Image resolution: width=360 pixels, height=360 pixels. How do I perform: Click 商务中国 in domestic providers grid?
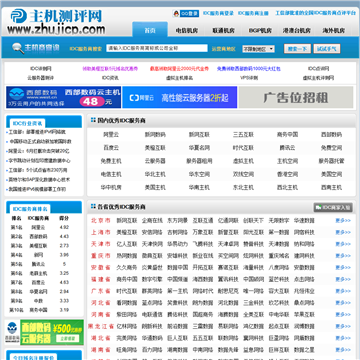point(287,135)
